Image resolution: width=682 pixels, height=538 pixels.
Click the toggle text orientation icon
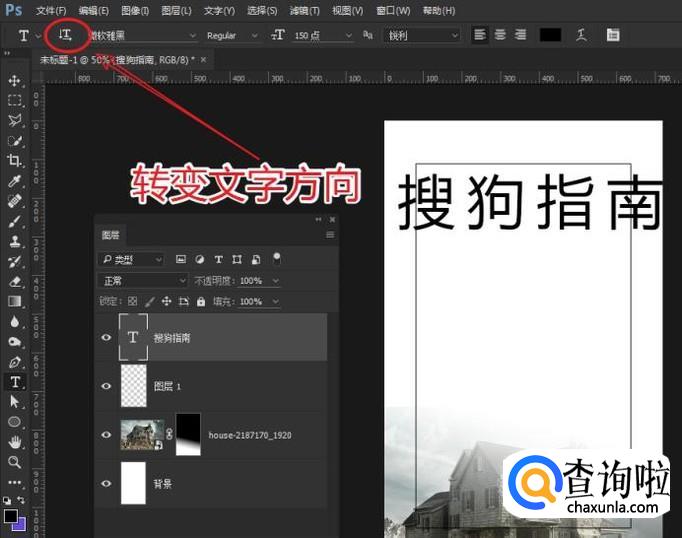tap(65, 35)
